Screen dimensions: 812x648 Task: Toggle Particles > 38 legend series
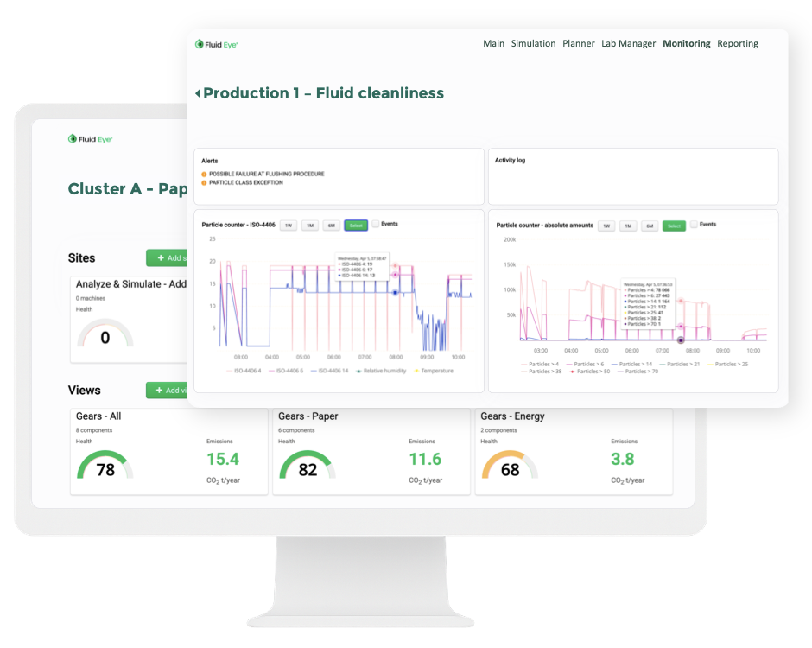pos(541,372)
